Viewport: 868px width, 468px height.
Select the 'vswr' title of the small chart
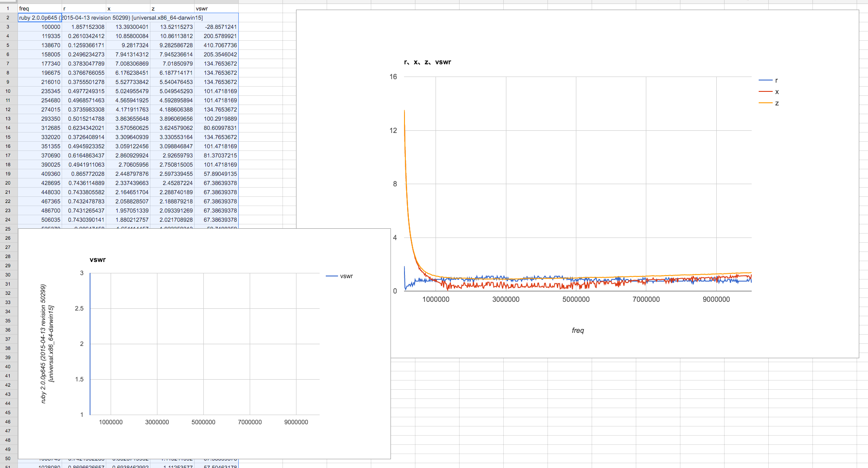[x=98, y=260]
